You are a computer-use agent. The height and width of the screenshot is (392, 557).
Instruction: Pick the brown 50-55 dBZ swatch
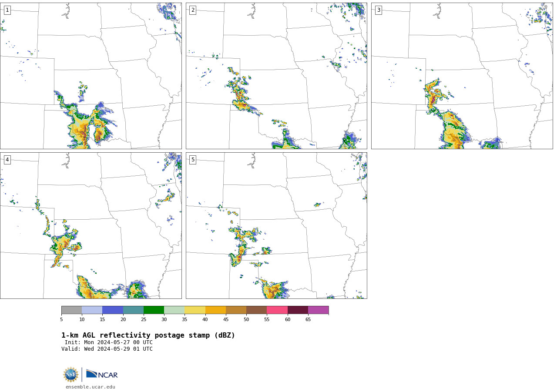tap(257, 310)
